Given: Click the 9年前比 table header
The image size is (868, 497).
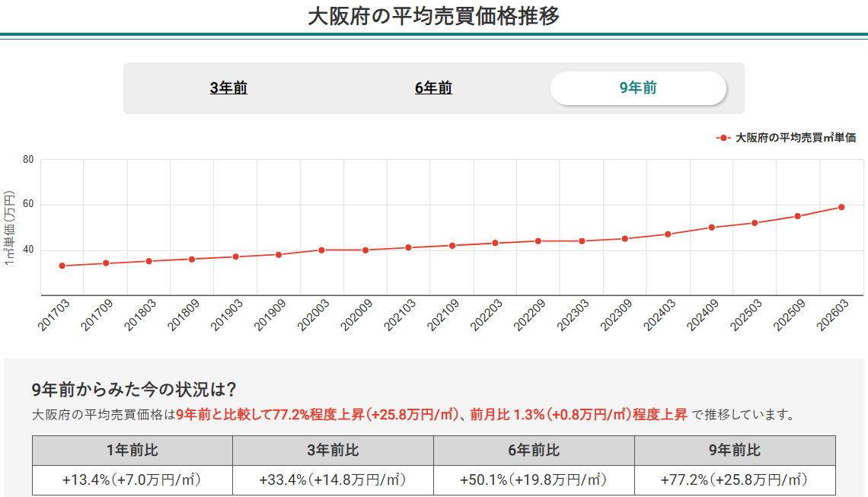Looking at the screenshot, I should tap(733, 450).
